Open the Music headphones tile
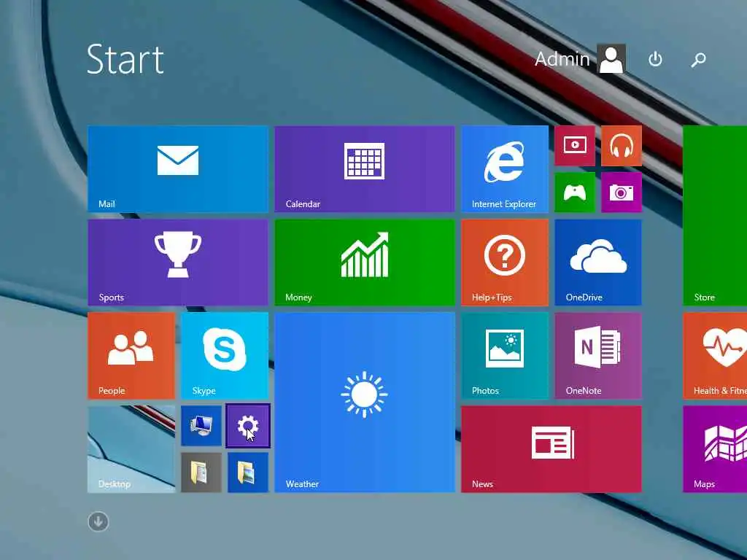This screenshot has width=747, height=560. [x=622, y=146]
